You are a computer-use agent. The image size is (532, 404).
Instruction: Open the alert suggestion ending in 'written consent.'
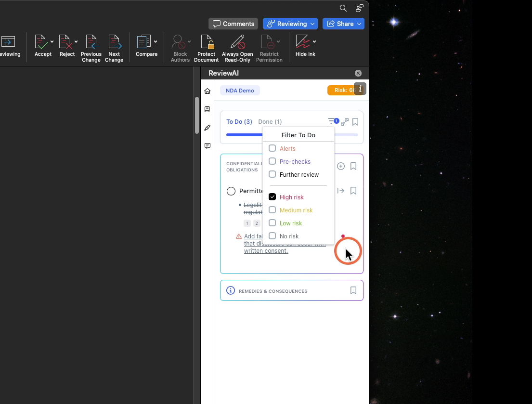coord(266,251)
